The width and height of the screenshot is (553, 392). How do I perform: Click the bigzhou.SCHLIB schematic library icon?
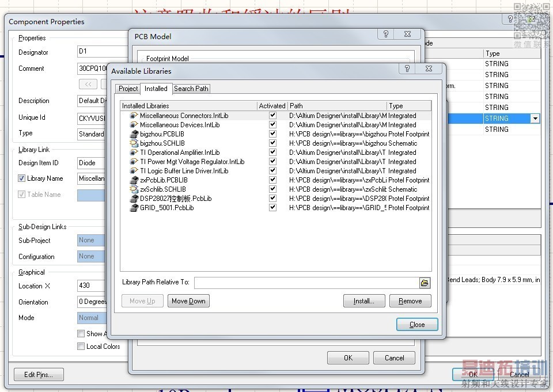click(134, 143)
